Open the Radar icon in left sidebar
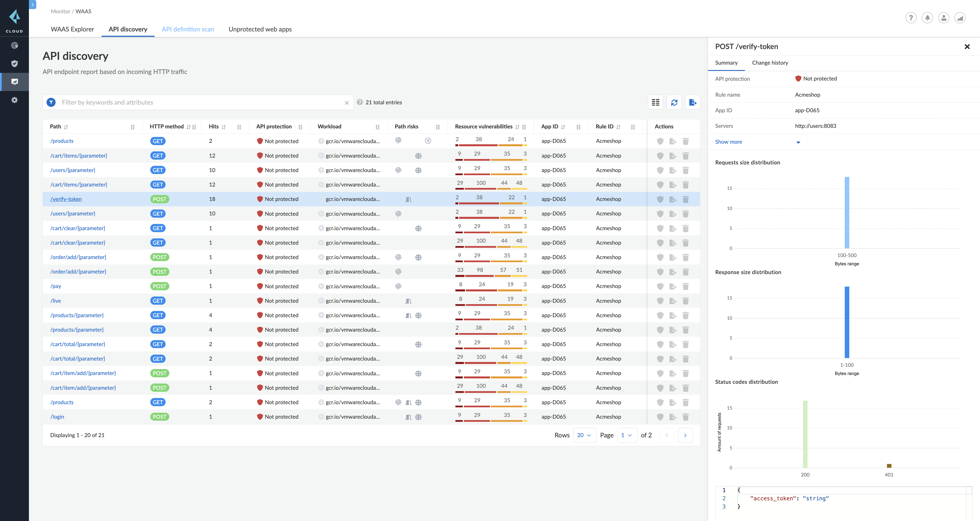Screen dimensions: 980x521 click(x=14, y=46)
